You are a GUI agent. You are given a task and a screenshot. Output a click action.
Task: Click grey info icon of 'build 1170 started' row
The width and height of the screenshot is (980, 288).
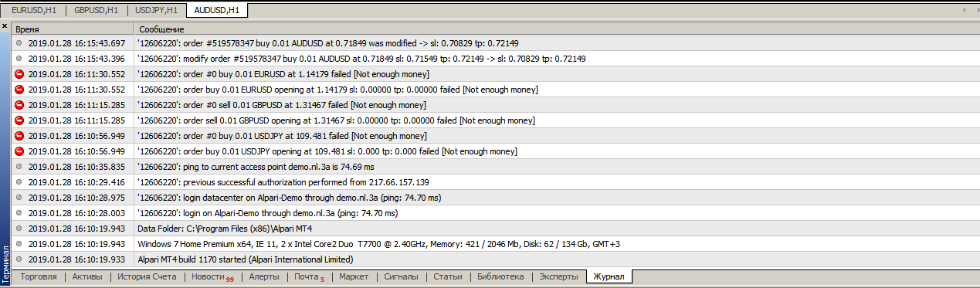[x=19, y=259]
